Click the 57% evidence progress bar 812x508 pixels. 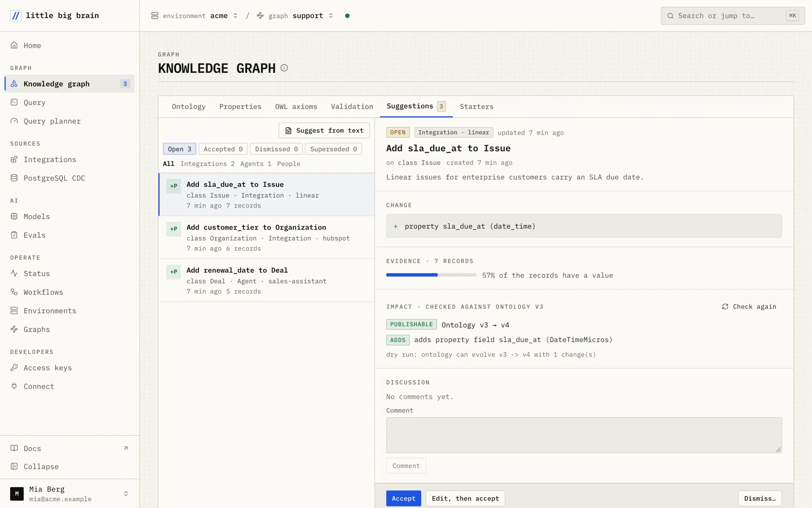coord(431,275)
